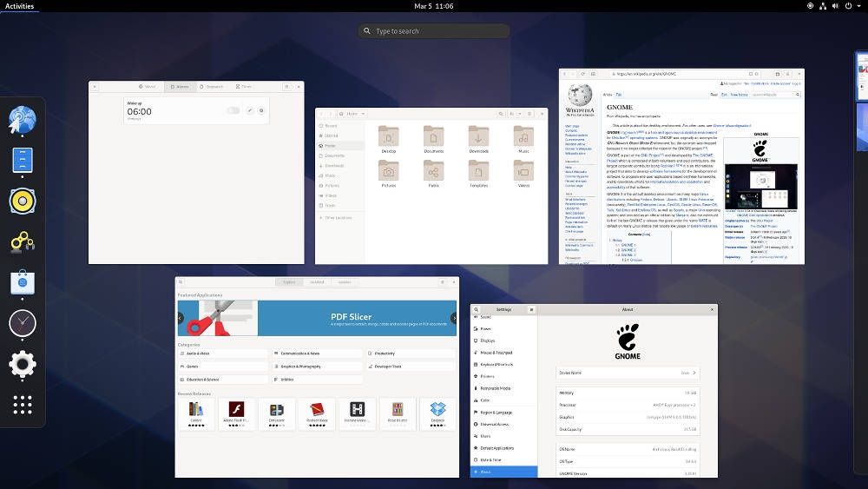Switch to the World tab in Clocks
Viewport: 868px width, 489px height.
(x=148, y=87)
